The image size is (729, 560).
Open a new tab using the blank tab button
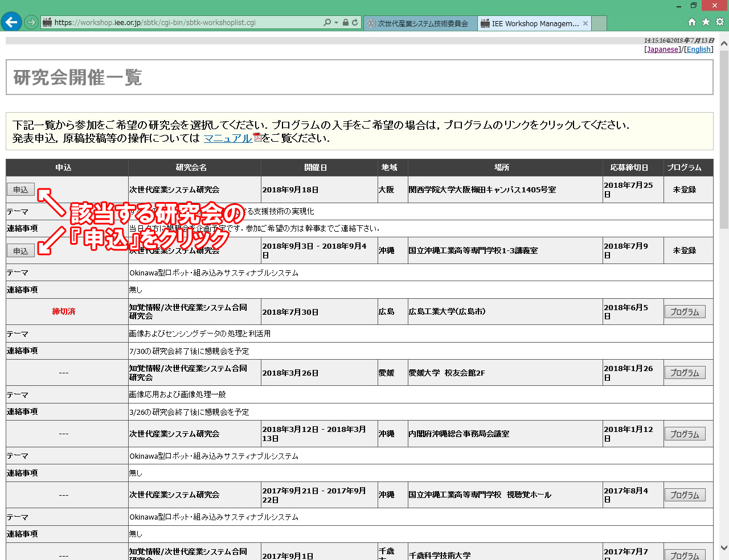[x=599, y=23]
